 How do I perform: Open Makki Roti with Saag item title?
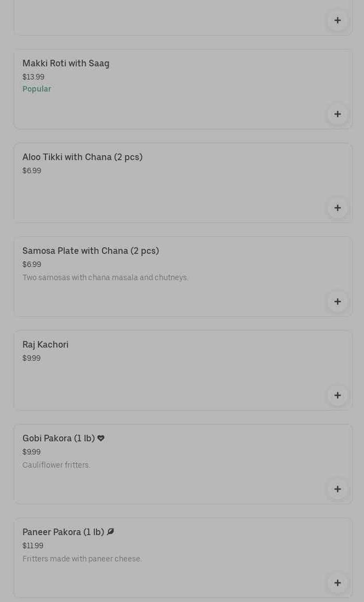click(x=66, y=64)
